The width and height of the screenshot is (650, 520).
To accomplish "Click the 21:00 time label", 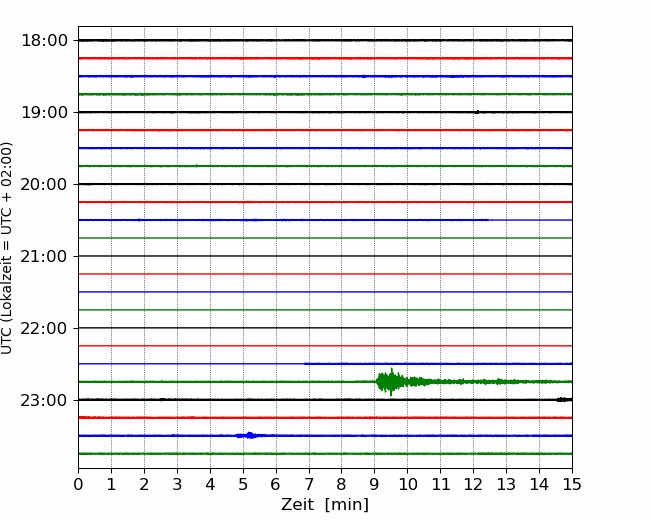I will (x=44, y=257).
